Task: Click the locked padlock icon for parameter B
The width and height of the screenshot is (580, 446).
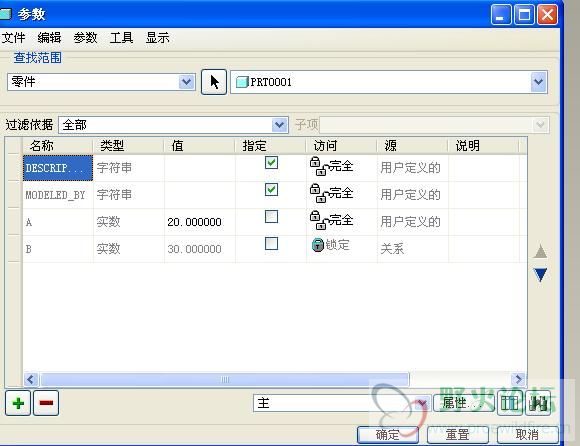Action: coord(318,245)
